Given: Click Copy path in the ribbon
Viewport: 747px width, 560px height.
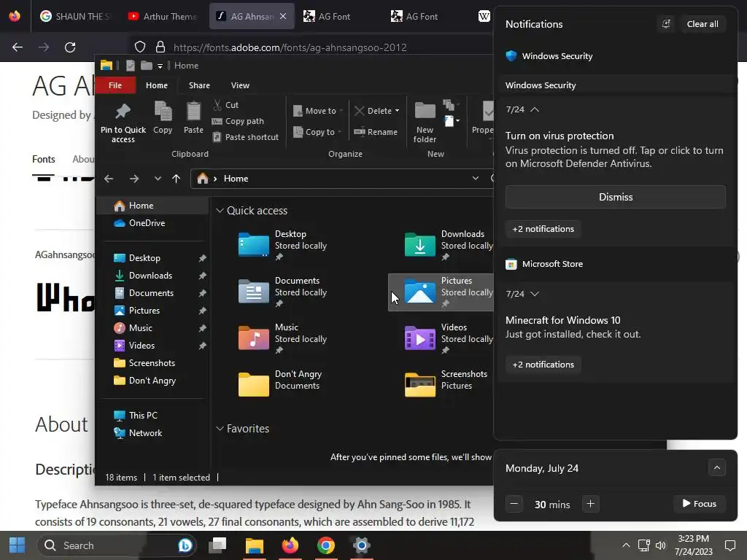Looking at the screenshot, I should click(238, 121).
